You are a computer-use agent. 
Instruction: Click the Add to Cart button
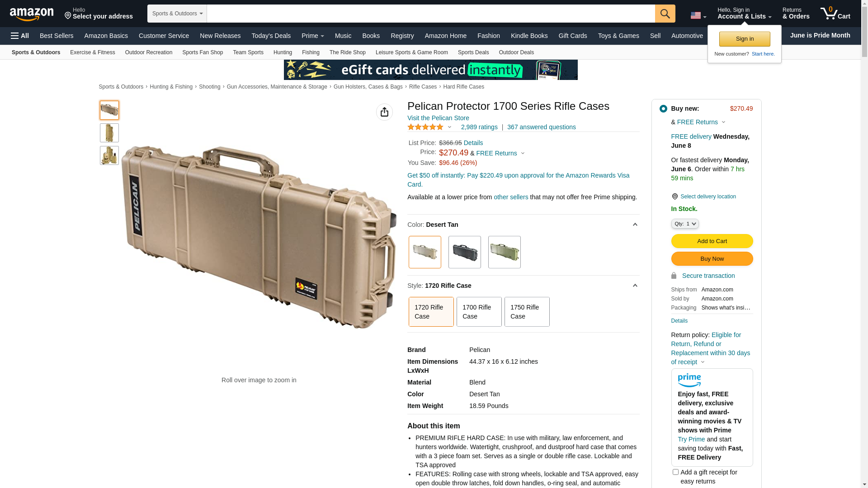point(712,241)
